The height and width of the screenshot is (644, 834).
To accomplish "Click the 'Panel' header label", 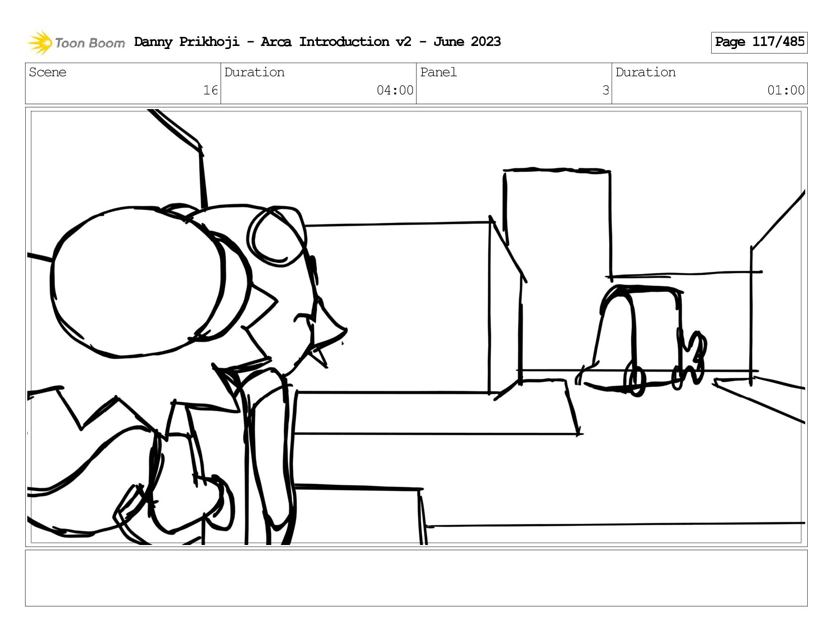I will pyautogui.click(x=438, y=72).
